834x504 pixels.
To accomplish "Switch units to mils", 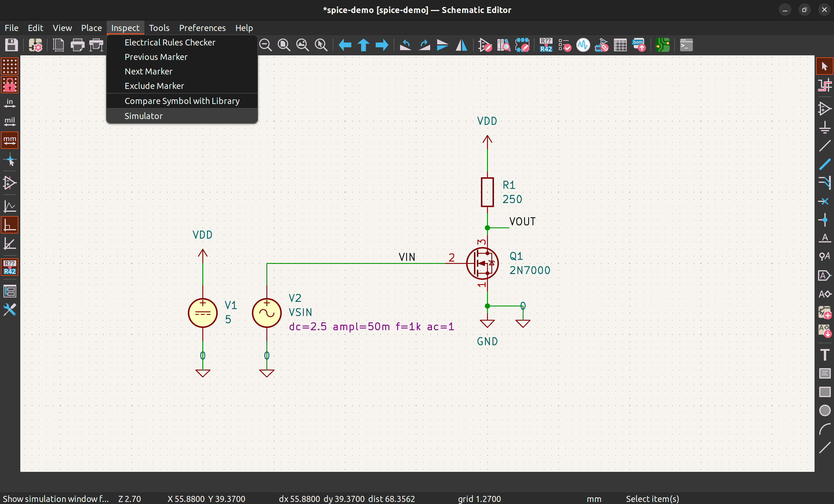I will coord(10,121).
